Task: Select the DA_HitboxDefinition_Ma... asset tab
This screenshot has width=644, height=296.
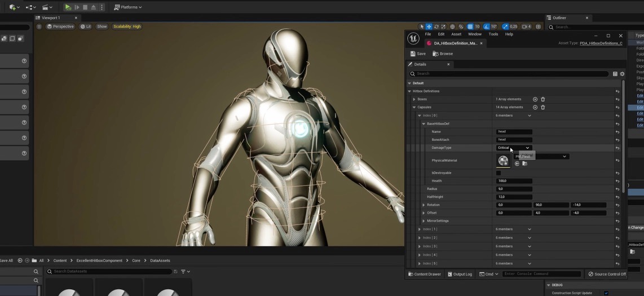Action: 455,43
